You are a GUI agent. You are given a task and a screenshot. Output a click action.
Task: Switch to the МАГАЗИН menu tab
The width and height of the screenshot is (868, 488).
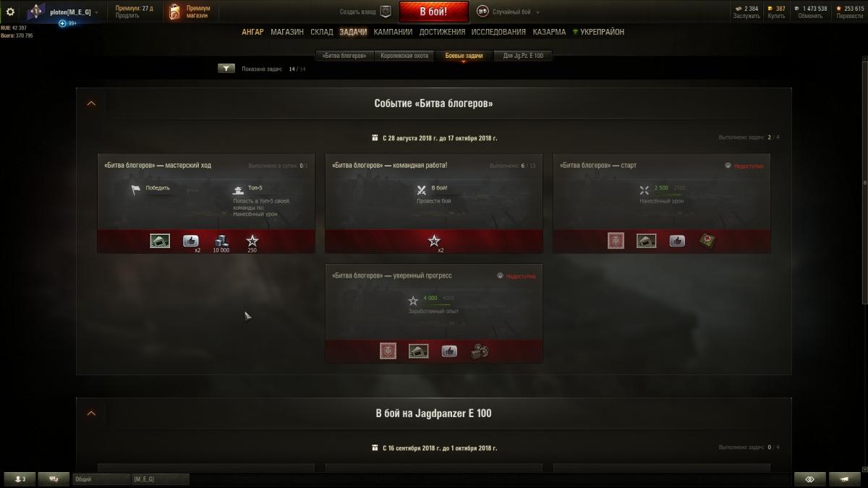(x=287, y=32)
